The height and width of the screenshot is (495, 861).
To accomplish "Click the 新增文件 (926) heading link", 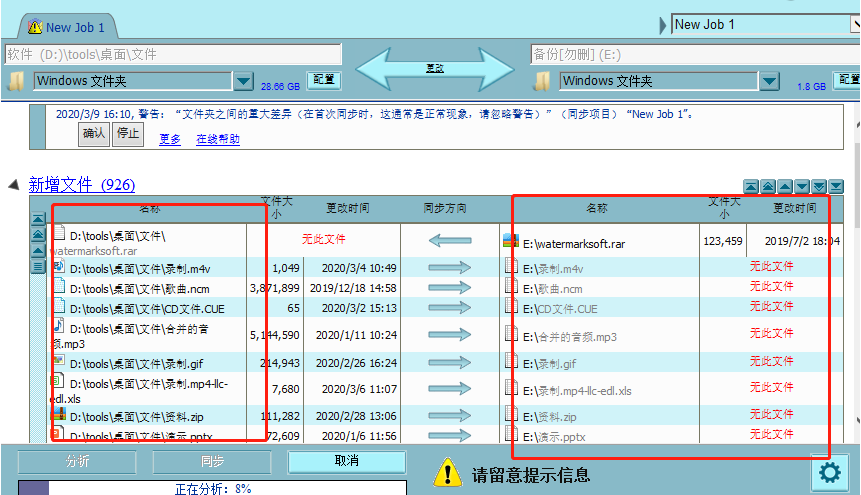I will 82,185.
